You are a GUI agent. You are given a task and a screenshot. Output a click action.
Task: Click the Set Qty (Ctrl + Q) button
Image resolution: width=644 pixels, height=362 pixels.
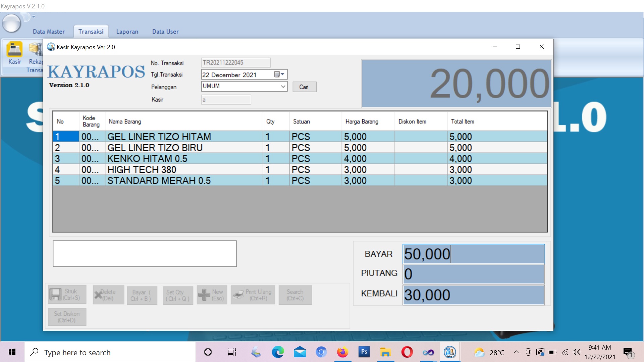pos(178,295)
